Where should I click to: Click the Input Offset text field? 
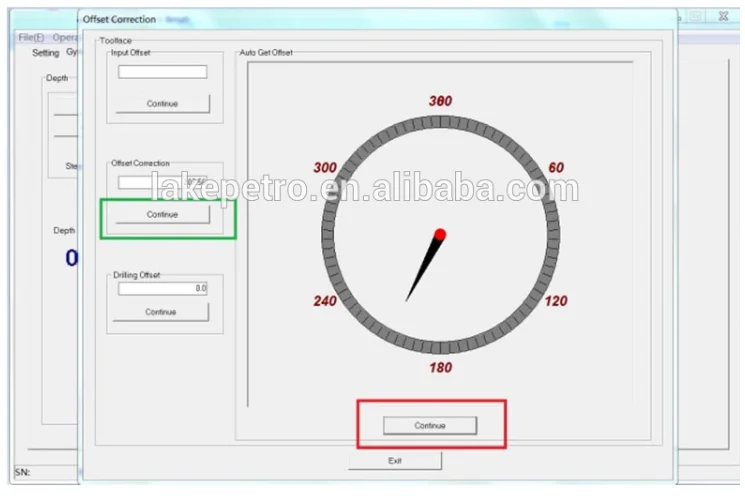[x=162, y=72]
